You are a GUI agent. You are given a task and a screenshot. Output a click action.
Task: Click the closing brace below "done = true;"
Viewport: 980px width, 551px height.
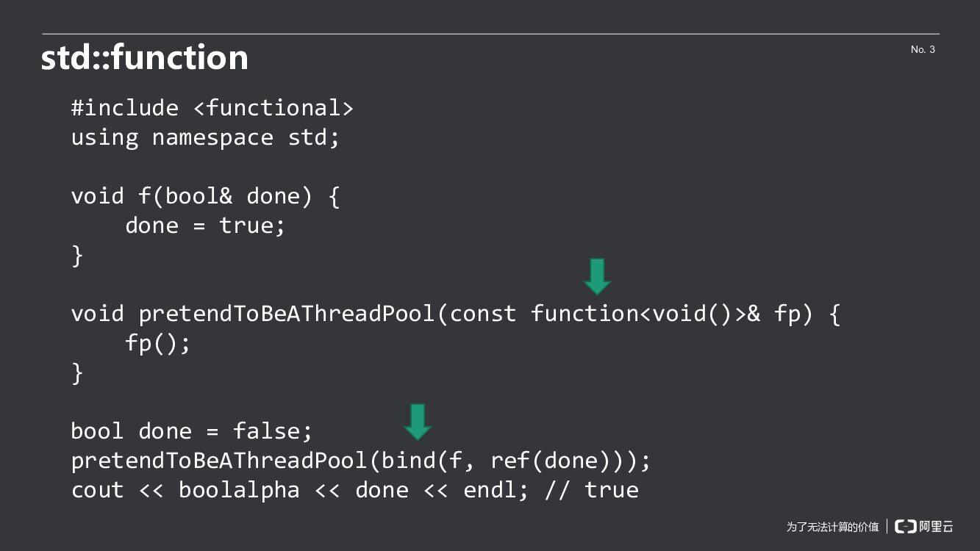click(x=77, y=256)
